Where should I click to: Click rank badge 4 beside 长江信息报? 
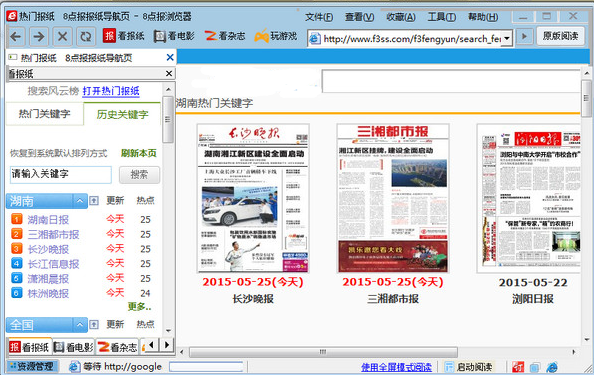click(17, 263)
